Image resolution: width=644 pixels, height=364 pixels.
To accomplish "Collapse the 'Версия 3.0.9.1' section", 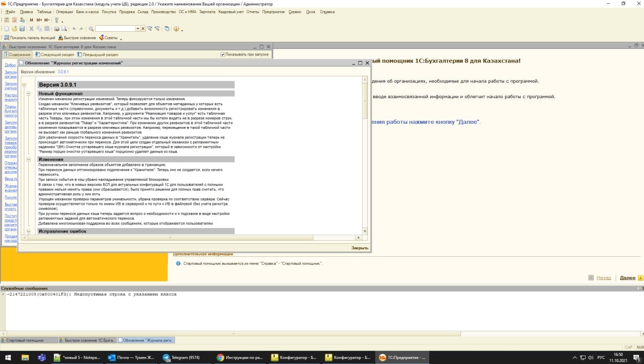I will (24, 85).
